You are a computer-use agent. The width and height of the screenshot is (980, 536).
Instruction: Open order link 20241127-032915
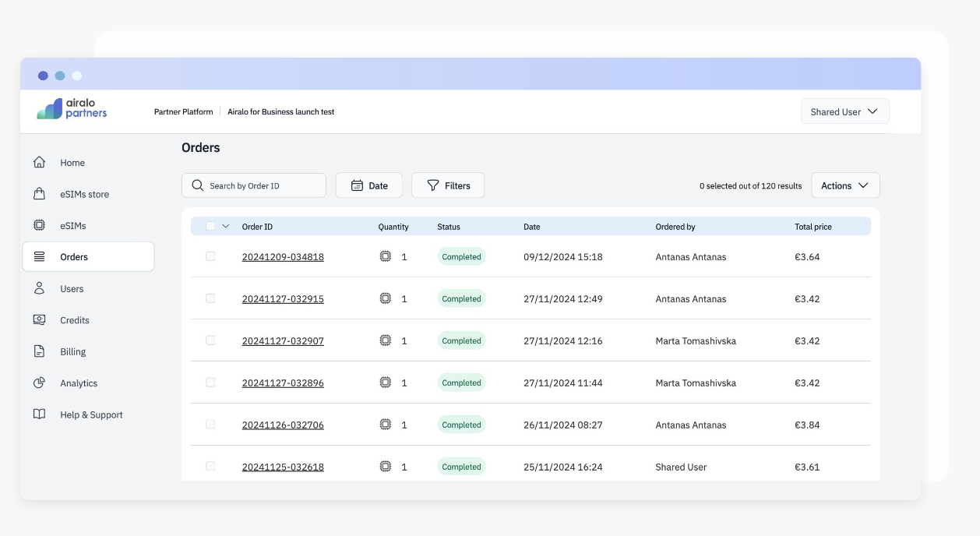point(283,299)
